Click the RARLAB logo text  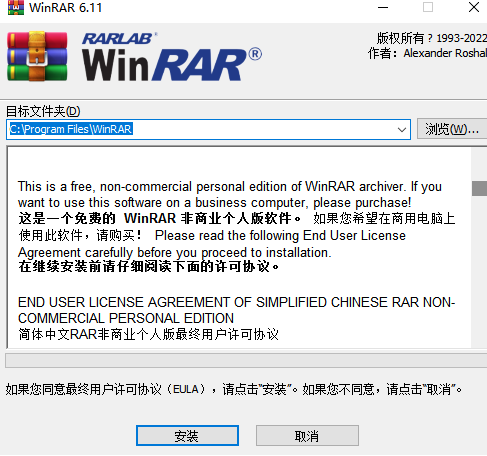[119, 39]
